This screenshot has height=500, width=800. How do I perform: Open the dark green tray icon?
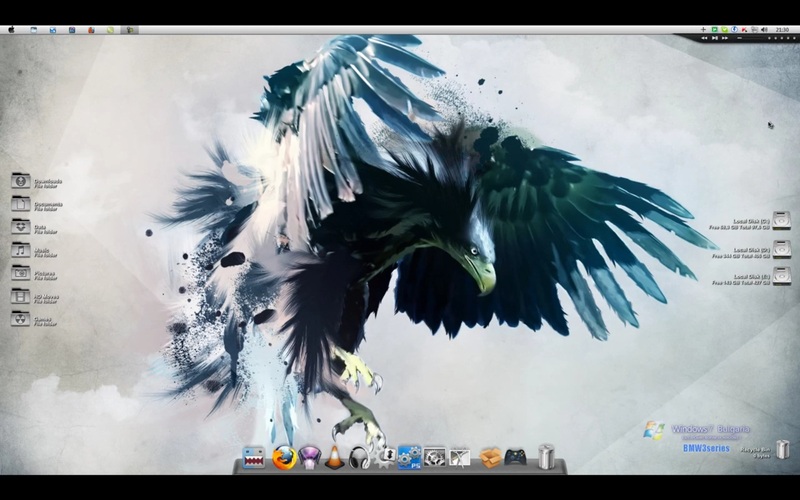[714, 30]
